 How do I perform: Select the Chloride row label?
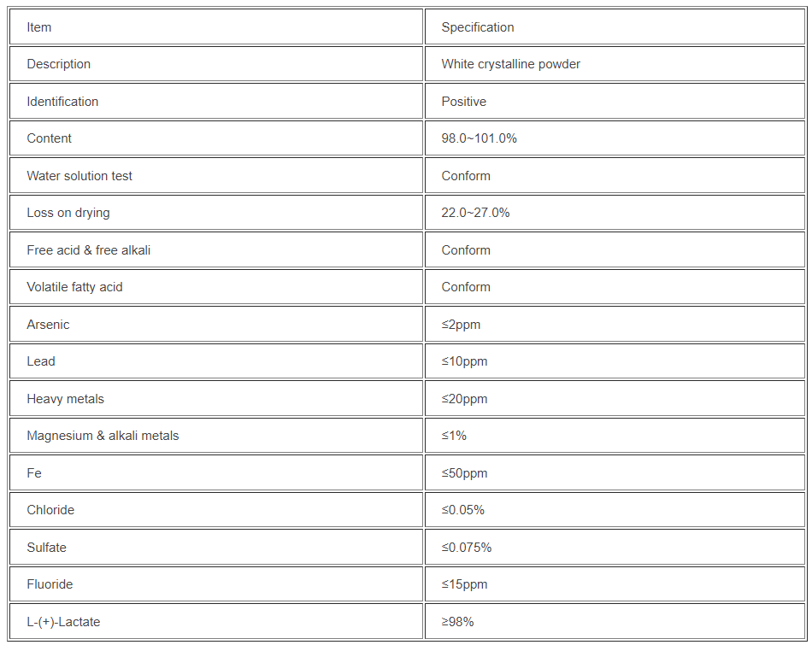click(x=50, y=510)
